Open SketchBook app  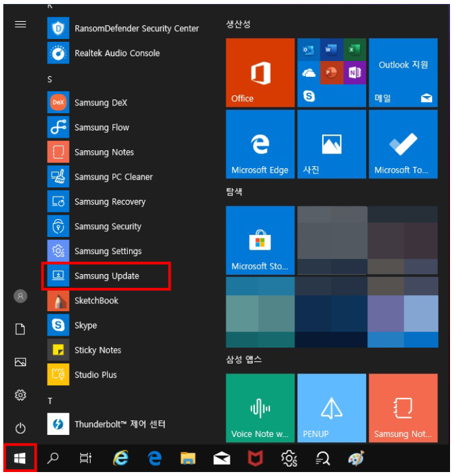[83, 301]
